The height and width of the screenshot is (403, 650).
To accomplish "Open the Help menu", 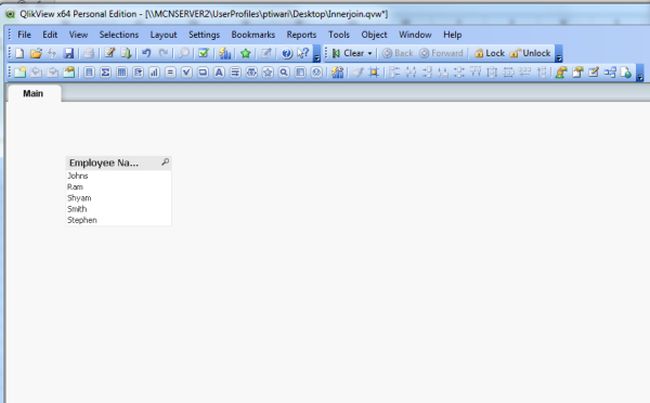I will pyautogui.click(x=452, y=35).
